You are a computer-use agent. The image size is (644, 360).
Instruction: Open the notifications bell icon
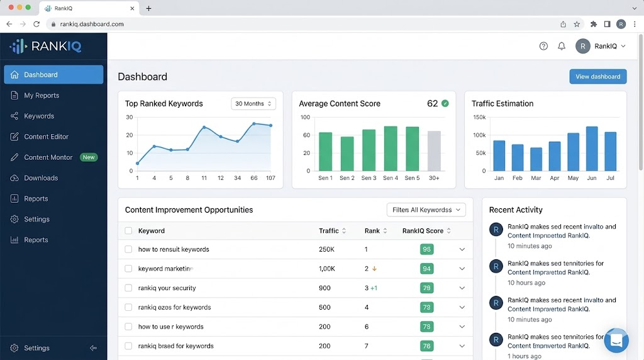(562, 46)
